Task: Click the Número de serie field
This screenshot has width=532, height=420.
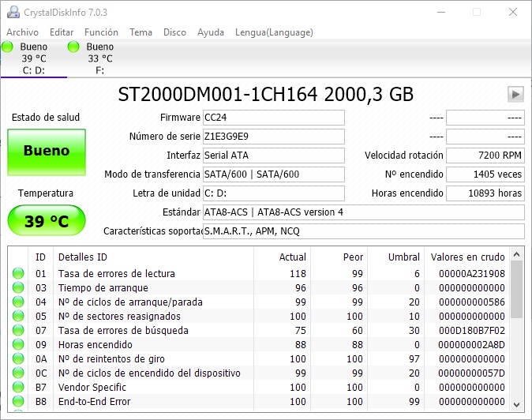Action: coord(273,137)
